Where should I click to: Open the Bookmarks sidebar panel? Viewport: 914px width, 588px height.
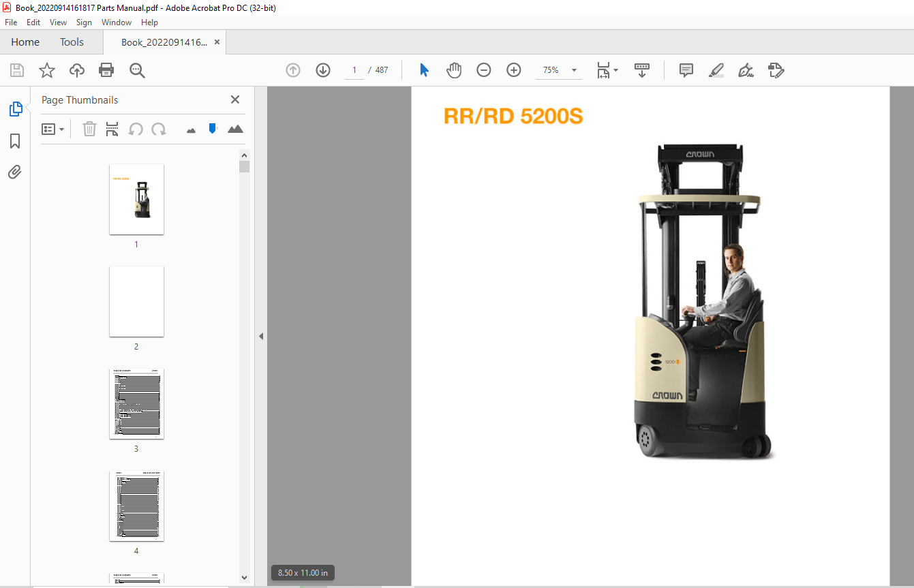(15, 141)
